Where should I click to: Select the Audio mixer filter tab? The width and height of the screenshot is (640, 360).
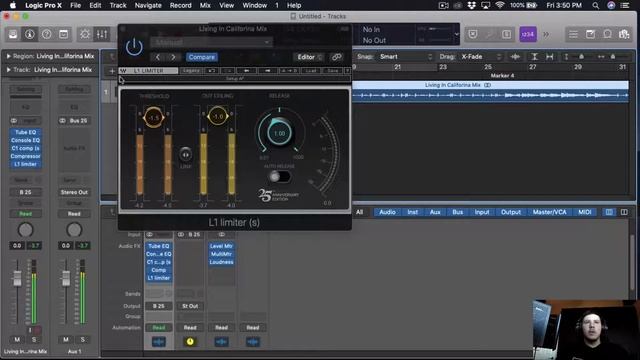387,212
